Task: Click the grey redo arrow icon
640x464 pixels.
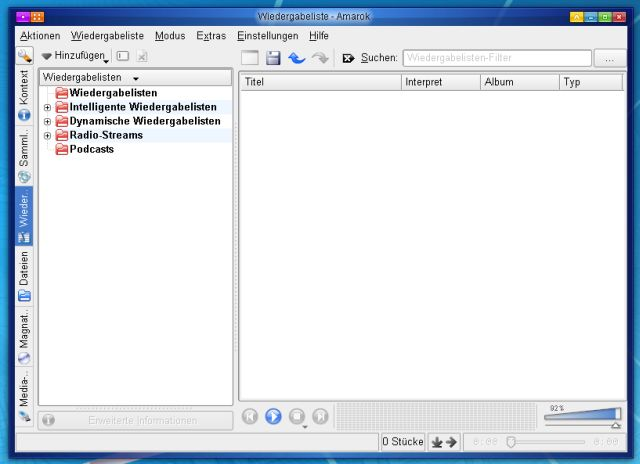Action: click(320, 58)
